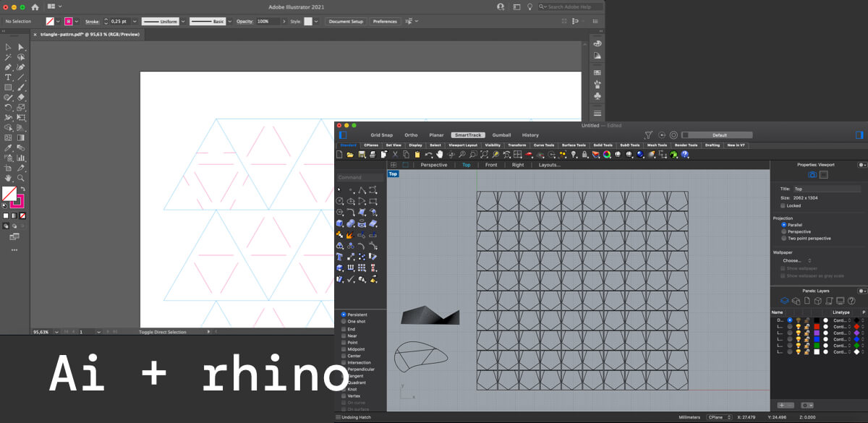Enable the End object snap checkbox
This screenshot has height=423, width=868.
pyautogui.click(x=344, y=329)
